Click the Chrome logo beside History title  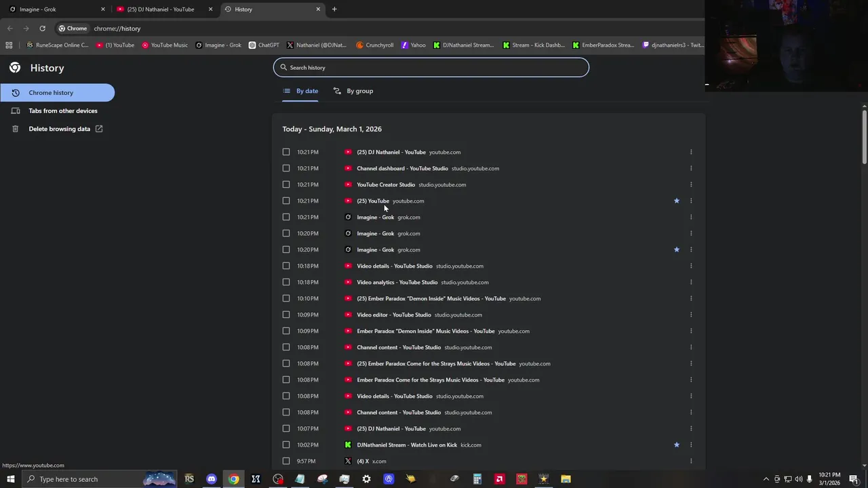[15, 68]
